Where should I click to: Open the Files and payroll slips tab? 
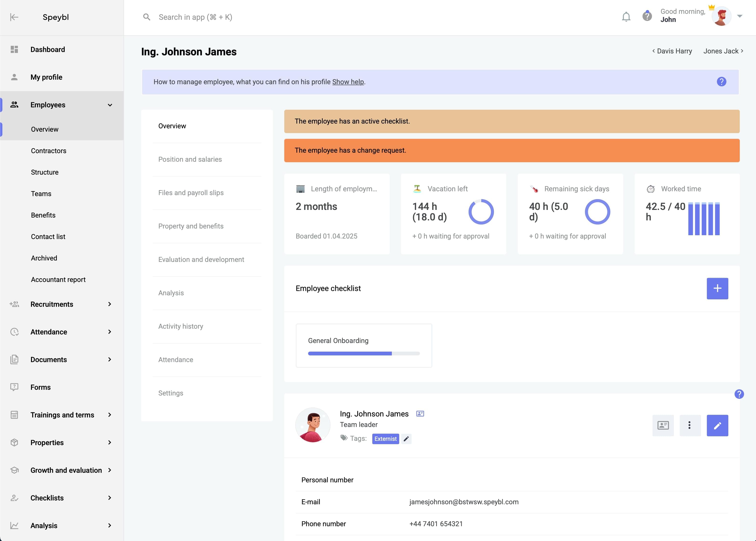click(x=191, y=192)
